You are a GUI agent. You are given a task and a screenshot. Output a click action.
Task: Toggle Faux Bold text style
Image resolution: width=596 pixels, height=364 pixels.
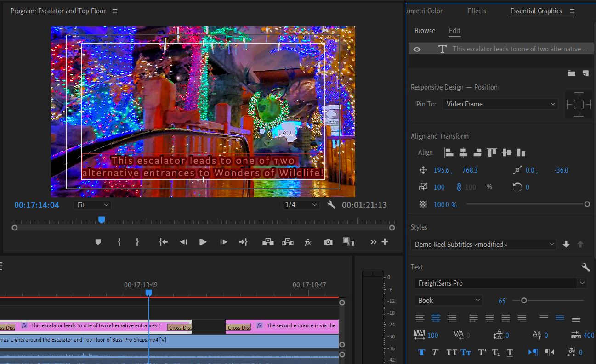(x=421, y=353)
